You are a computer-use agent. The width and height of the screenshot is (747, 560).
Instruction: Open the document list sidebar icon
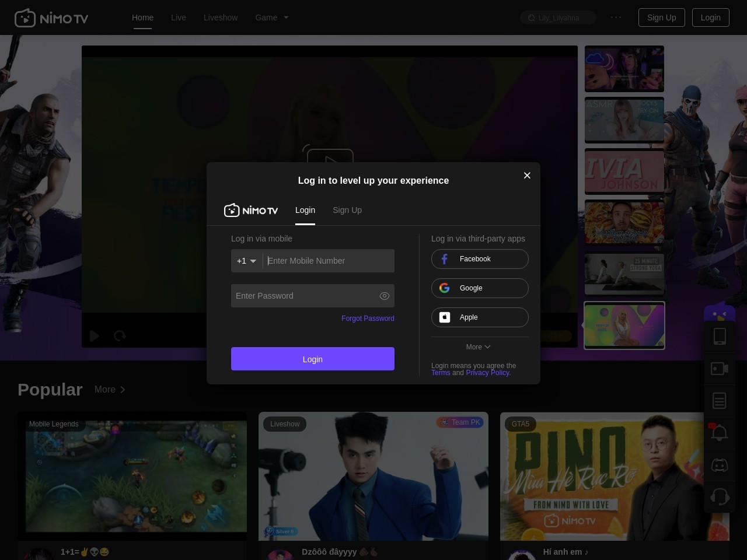click(720, 401)
